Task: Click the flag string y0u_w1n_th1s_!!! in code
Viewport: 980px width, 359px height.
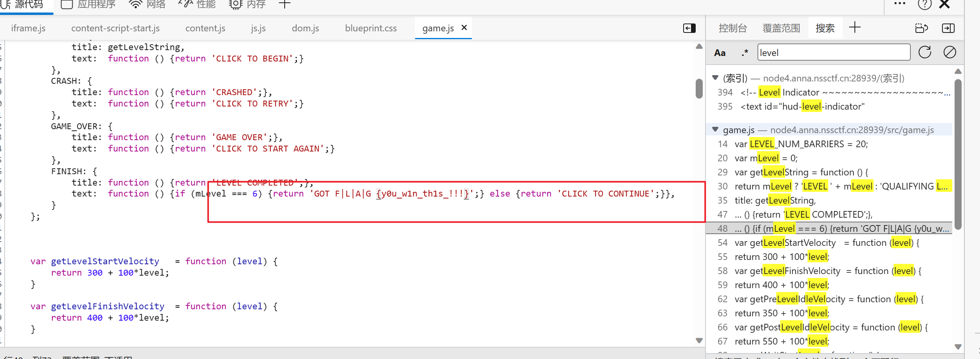Action: click(x=422, y=194)
